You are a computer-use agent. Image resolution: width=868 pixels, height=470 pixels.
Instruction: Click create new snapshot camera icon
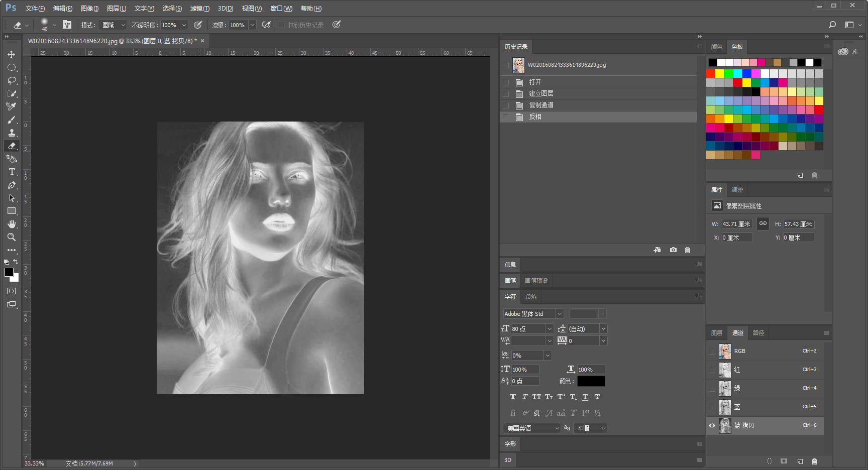point(673,250)
